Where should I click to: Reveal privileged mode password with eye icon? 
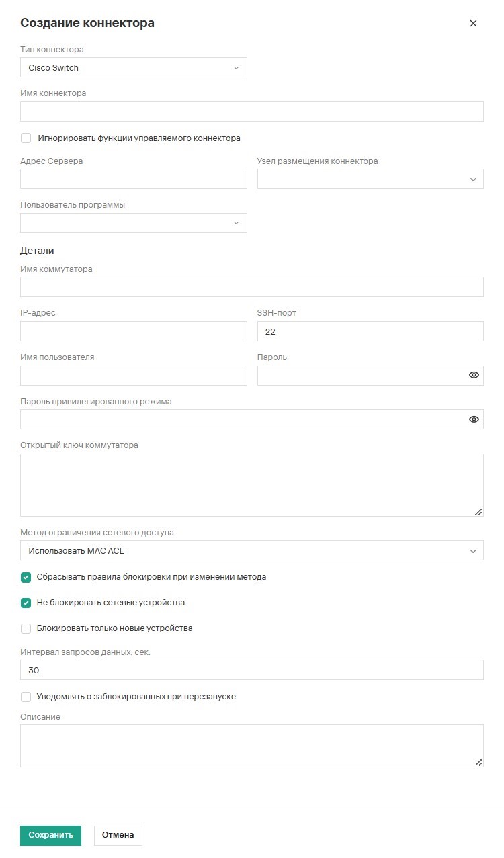474,419
